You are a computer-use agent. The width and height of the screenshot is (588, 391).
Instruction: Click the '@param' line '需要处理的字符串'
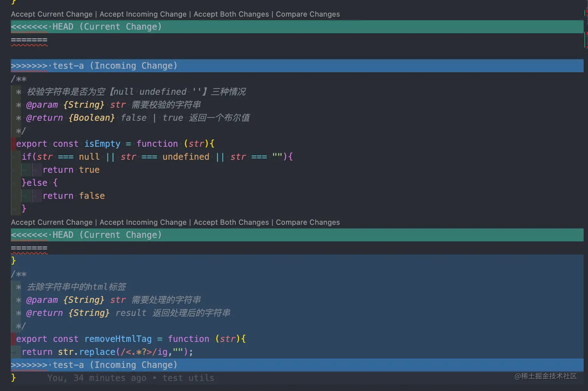point(108,300)
